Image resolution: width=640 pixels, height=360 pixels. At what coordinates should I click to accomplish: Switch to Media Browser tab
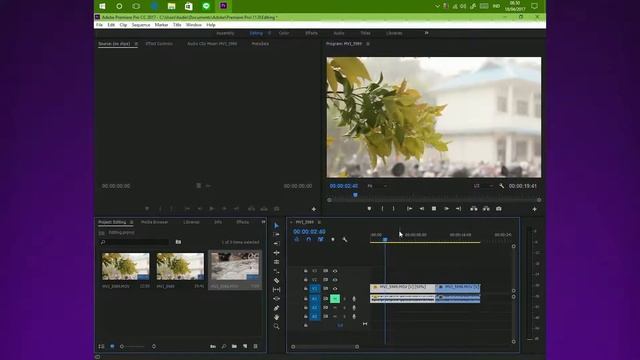[x=155, y=222]
